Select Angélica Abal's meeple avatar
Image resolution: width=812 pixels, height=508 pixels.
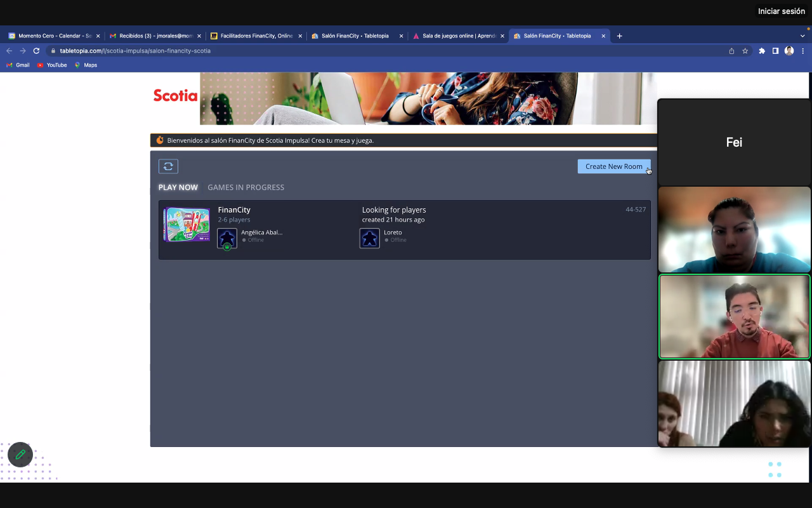coord(227,238)
